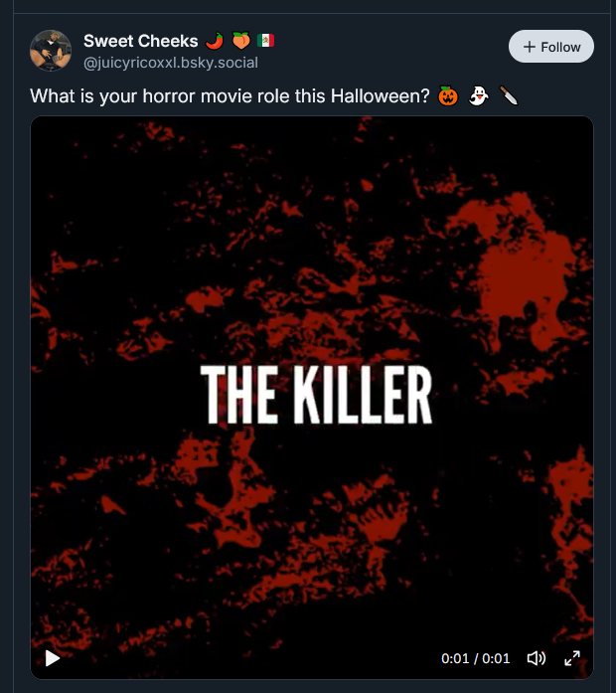Click the peach emoji beside the name

(x=241, y=41)
